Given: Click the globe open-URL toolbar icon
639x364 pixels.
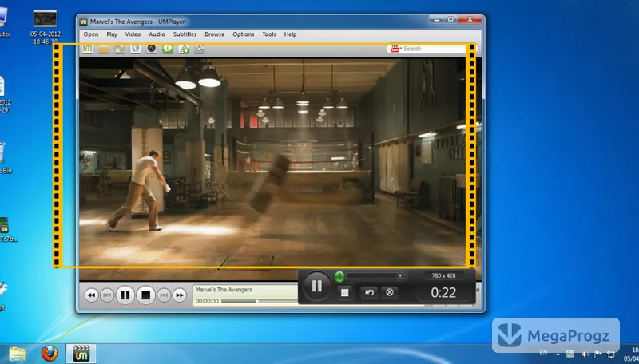Looking at the screenshot, I should pyautogui.click(x=135, y=49).
